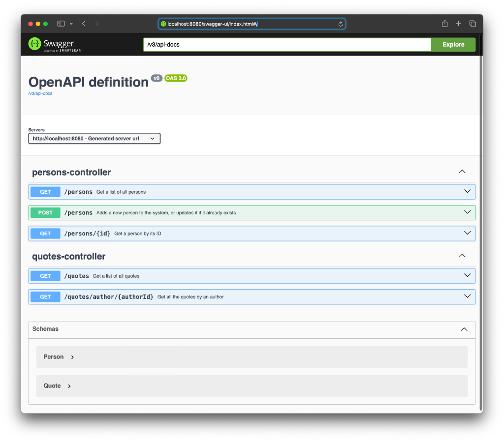Toggle the browser sidebar icon
This screenshot has height=441, width=504.
point(60,23)
